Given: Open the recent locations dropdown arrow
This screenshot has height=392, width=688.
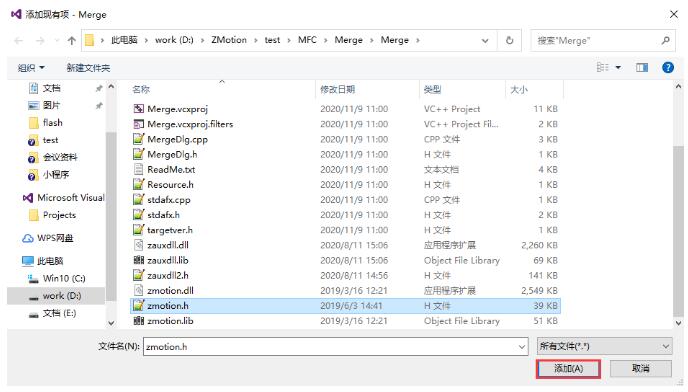Looking at the screenshot, I should [57, 41].
